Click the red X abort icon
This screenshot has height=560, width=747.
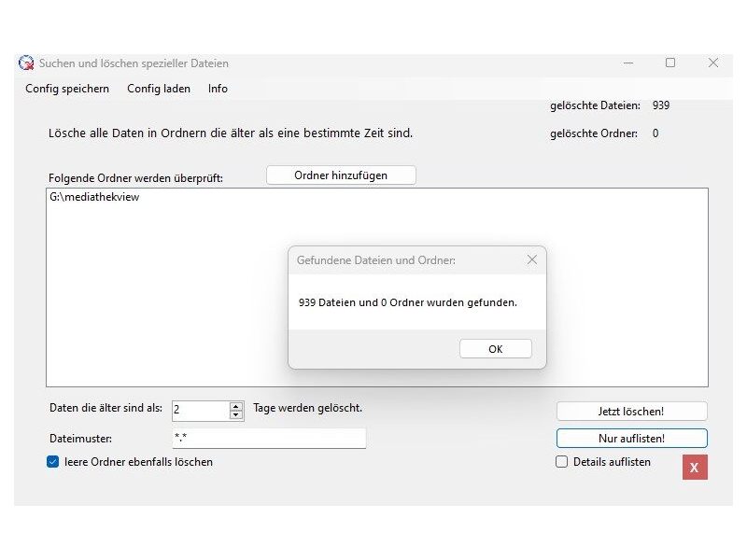(x=694, y=467)
